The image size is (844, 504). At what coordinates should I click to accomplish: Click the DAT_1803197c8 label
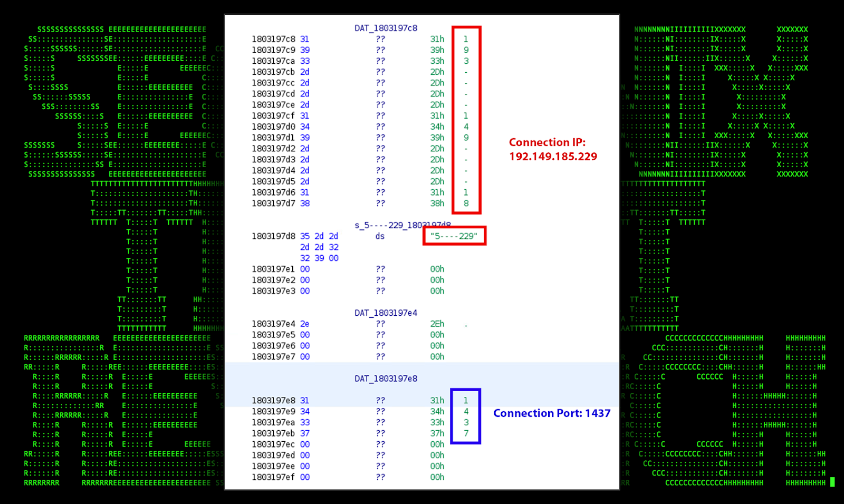click(386, 28)
